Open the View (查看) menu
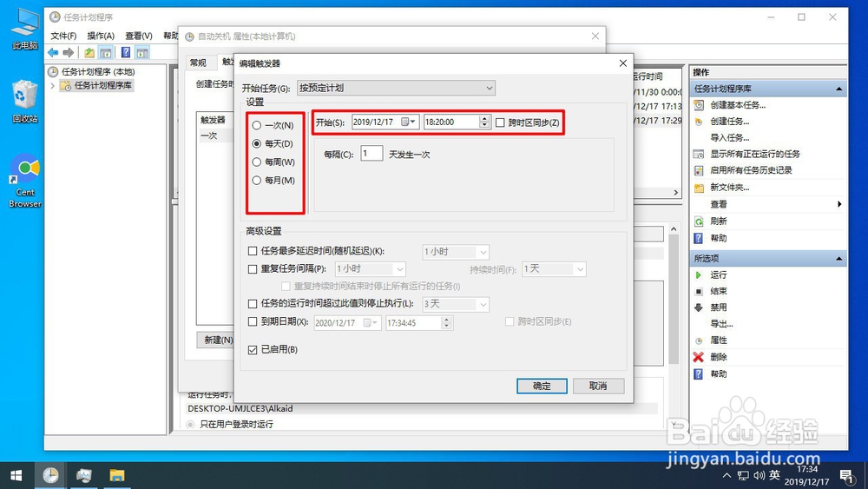 pos(138,36)
